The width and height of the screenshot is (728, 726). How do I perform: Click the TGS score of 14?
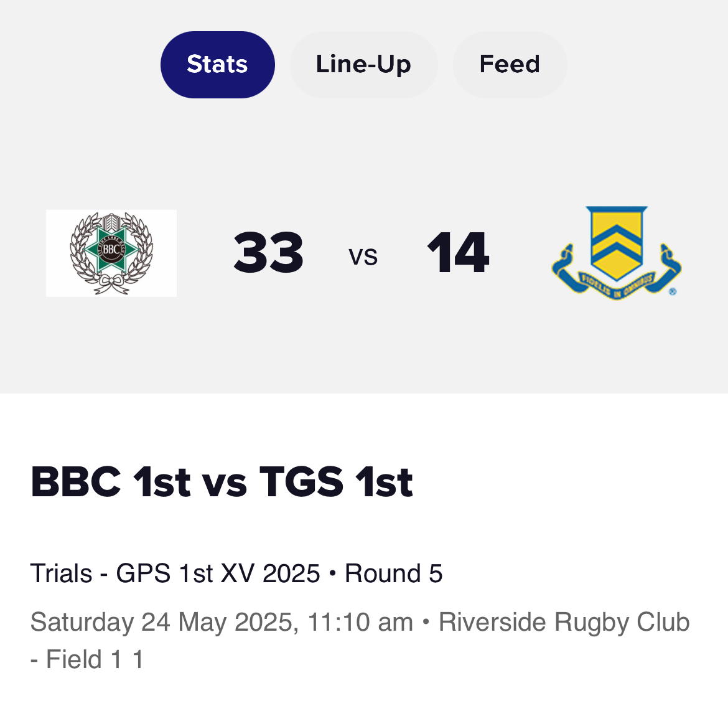458,253
